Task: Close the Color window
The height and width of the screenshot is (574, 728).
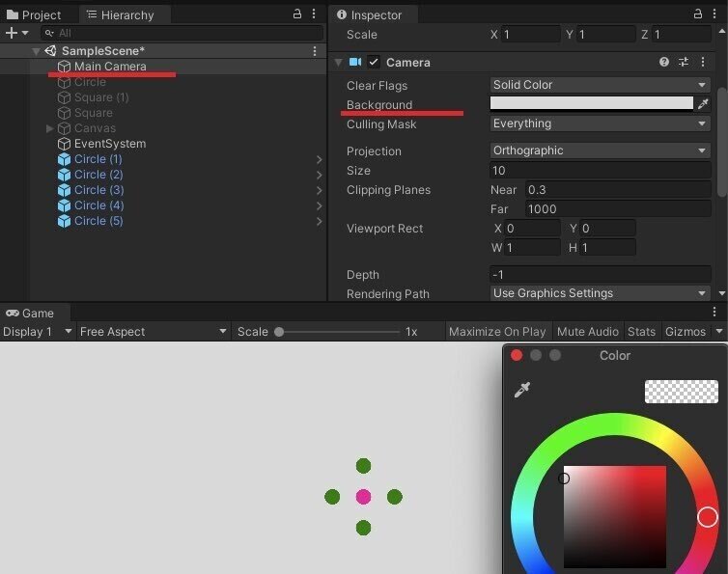Action: [517, 355]
